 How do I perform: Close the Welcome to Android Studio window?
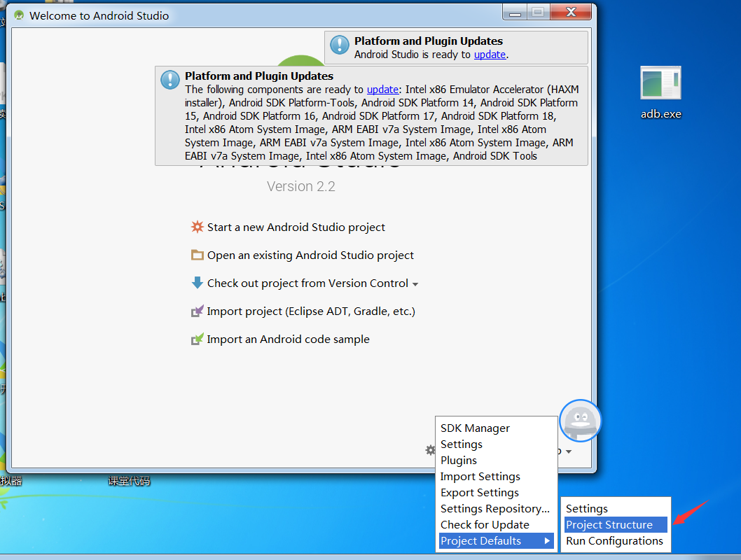tap(571, 13)
